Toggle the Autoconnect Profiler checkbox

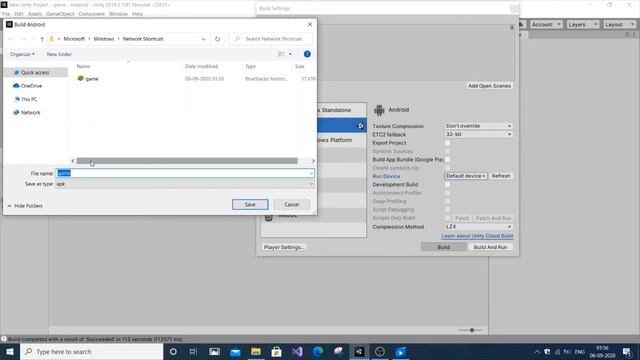coord(447,193)
